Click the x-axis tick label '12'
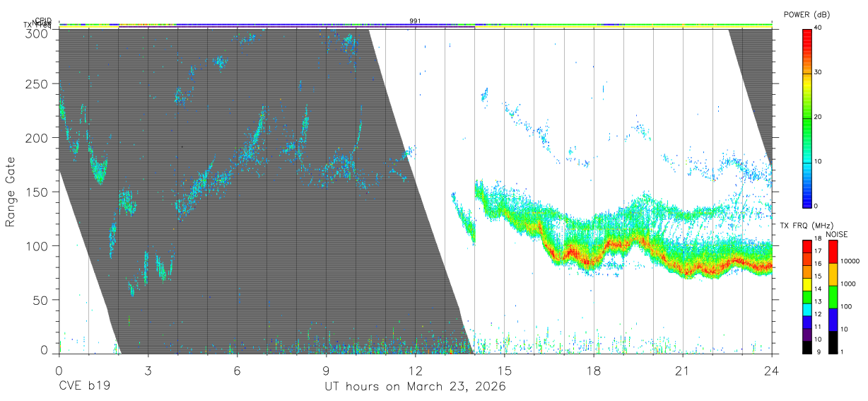Image resolution: width=868 pixels, height=401 pixels. point(415,371)
